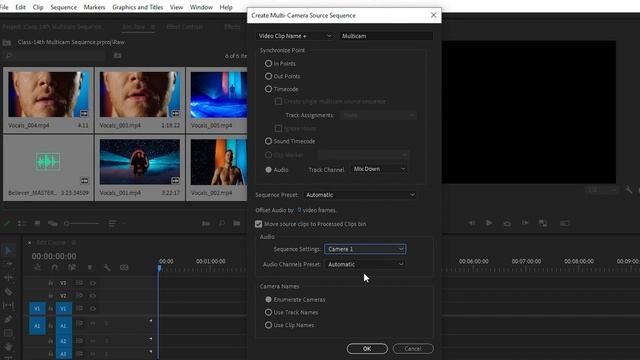This screenshot has width=640, height=360.
Task: Click the Multicam name input field
Action: point(386,36)
